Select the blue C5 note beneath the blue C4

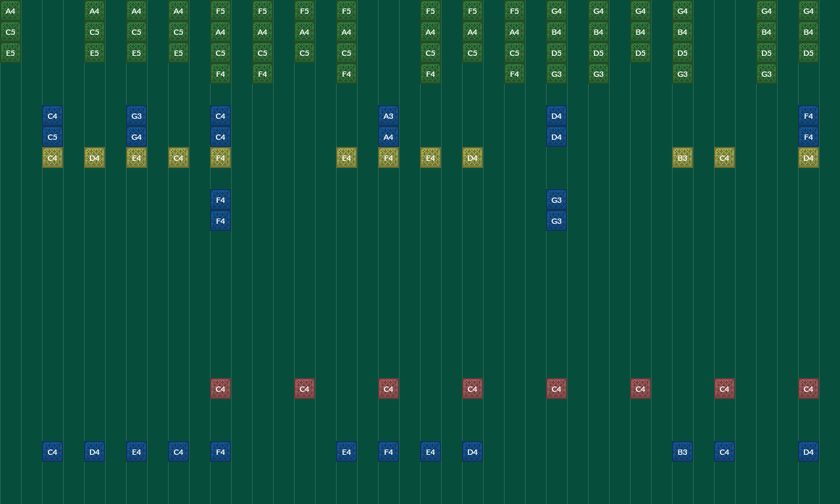tap(52, 136)
